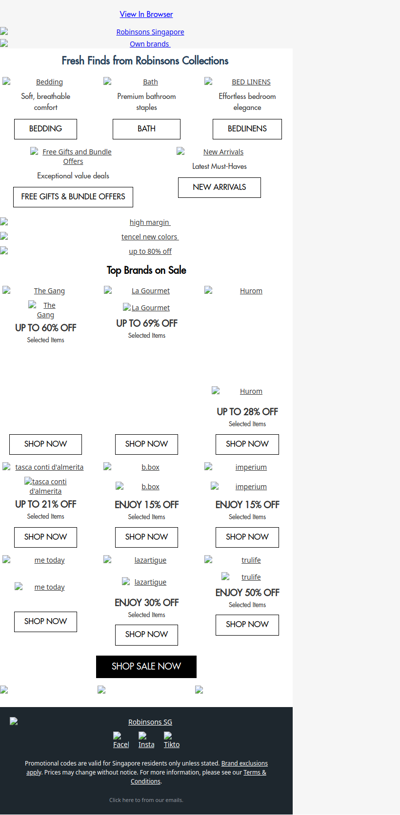Open the Terms & Conditions link
Viewport: 400px width, 815px height.
(198, 777)
